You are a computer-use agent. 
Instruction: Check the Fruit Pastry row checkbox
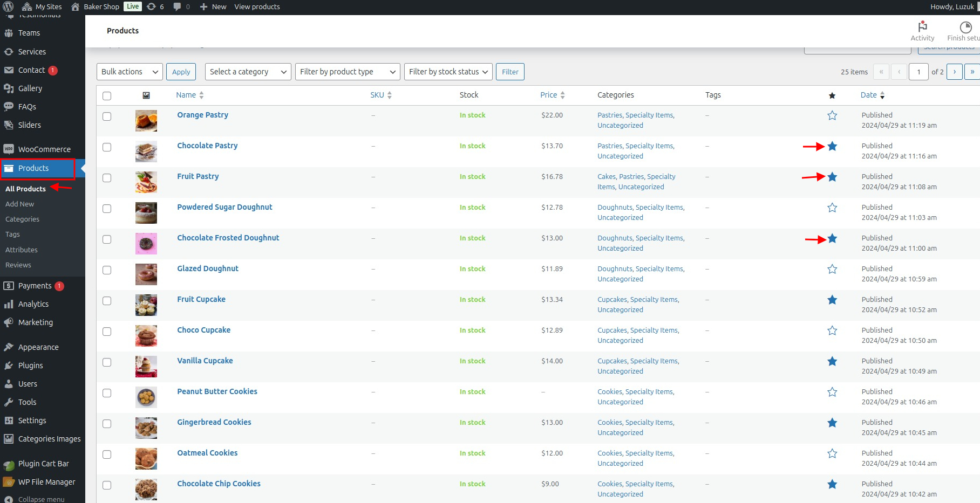[x=107, y=178]
